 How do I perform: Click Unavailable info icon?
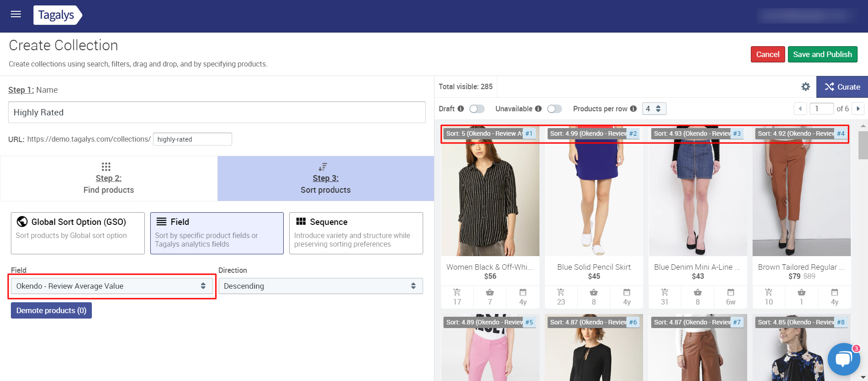(538, 109)
